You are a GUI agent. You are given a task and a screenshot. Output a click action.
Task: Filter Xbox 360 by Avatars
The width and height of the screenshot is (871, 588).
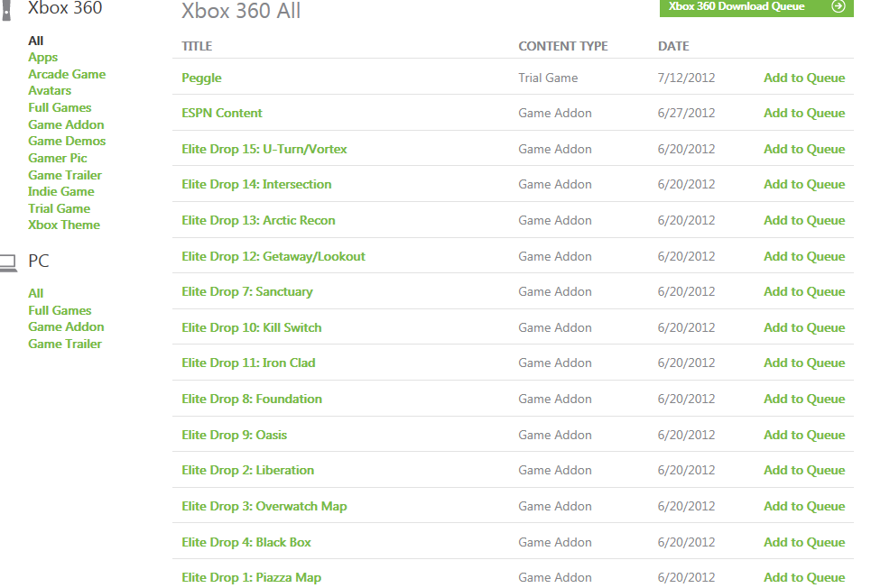pos(50,90)
